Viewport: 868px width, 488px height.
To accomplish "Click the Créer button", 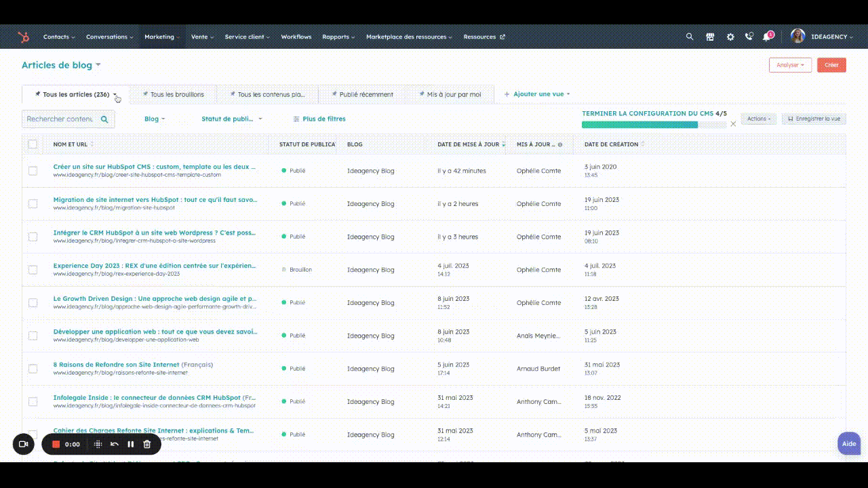I will 831,65.
